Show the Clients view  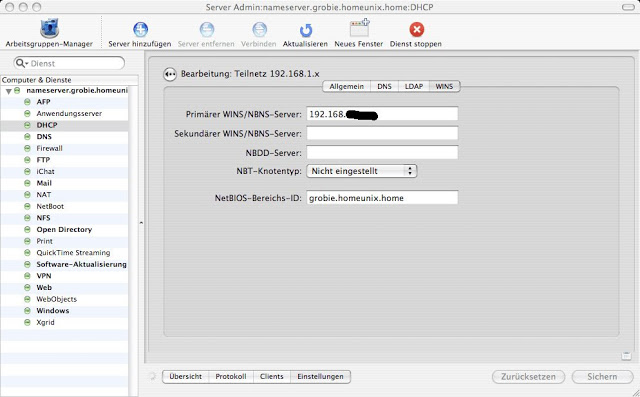(x=271, y=377)
